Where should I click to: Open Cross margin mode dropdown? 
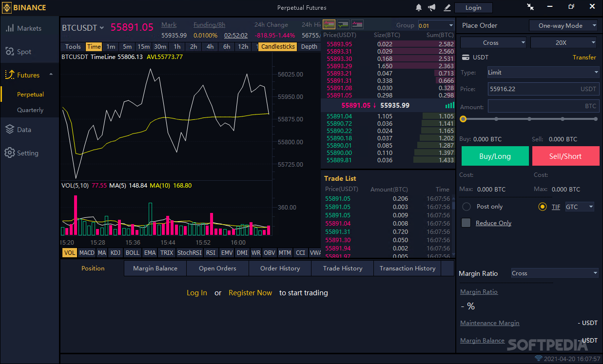coord(494,43)
